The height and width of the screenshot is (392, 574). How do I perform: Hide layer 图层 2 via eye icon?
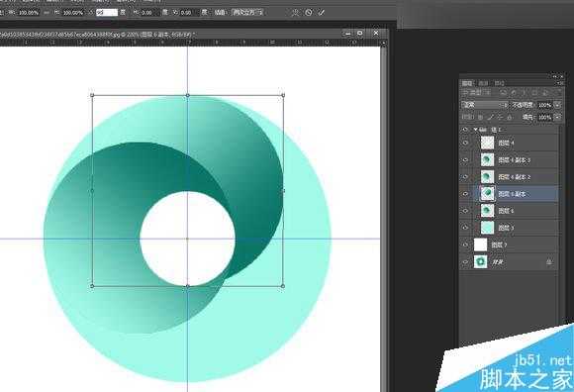pos(465,245)
